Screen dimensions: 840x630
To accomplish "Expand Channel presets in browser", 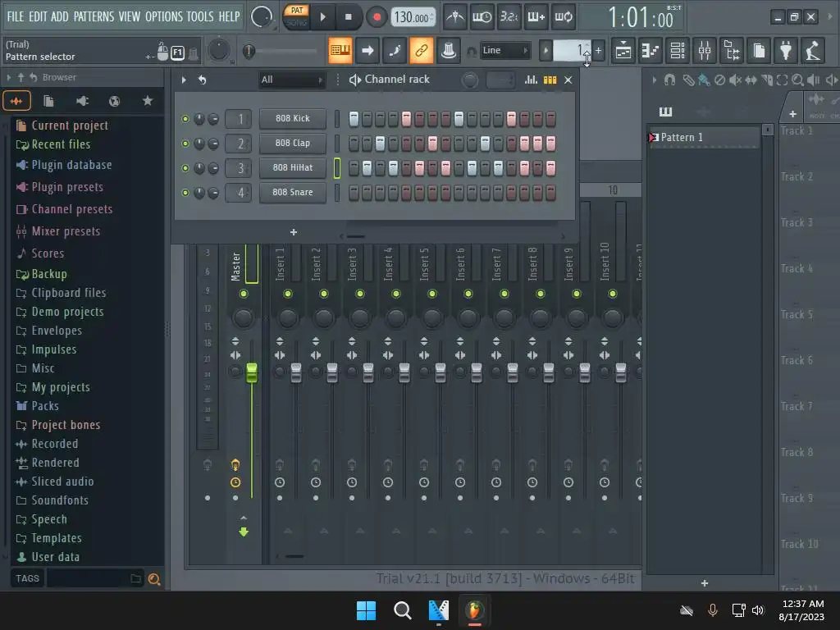I will pyautogui.click(x=72, y=209).
